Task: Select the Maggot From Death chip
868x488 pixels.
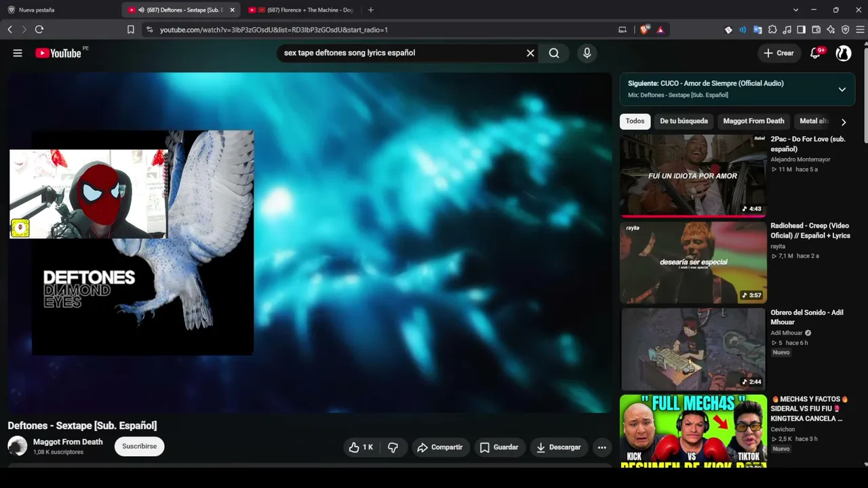Action: [753, 121]
